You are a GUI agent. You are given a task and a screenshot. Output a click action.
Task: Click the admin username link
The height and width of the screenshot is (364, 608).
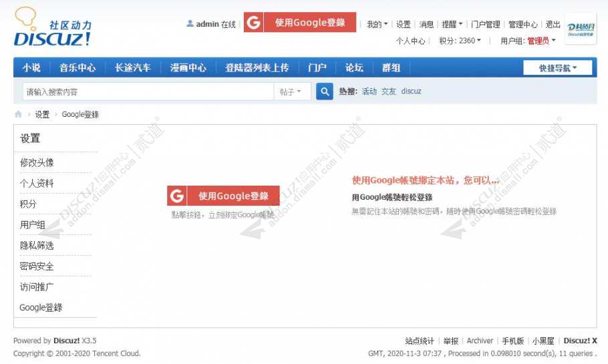[x=207, y=24]
